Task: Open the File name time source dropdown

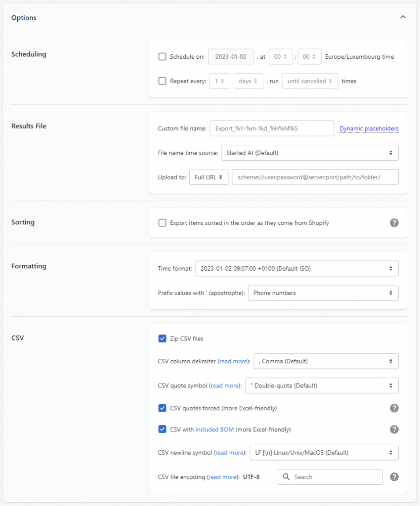Action: [x=310, y=153]
